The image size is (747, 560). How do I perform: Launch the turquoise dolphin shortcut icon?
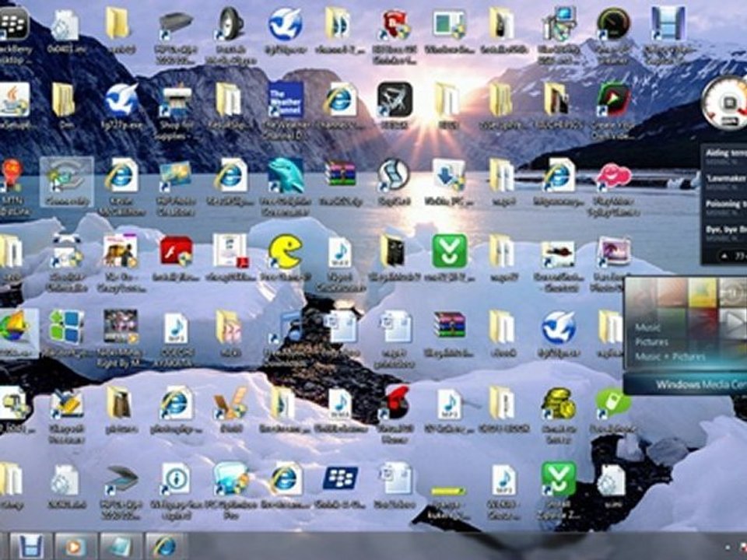[x=286, y=175]
